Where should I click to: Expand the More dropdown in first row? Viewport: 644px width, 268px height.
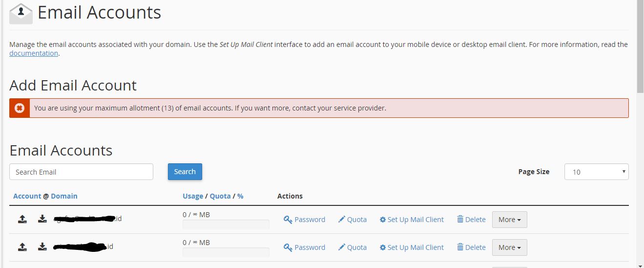tap(509, 220)
